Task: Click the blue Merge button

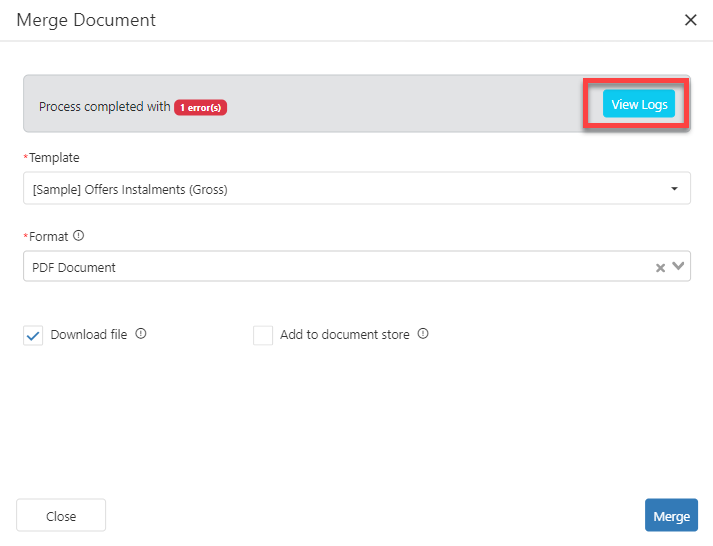Action: tap(671, 516)
